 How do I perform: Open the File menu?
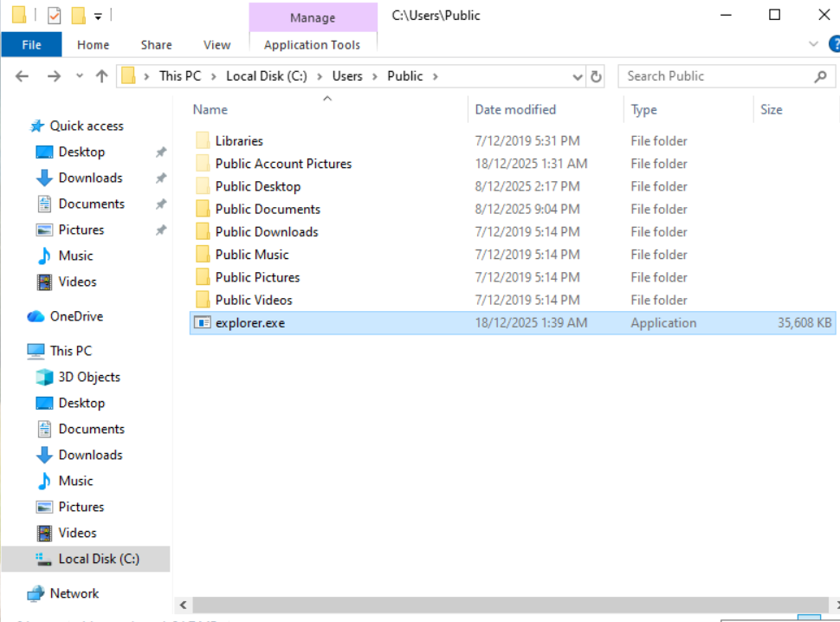[31, 45]
